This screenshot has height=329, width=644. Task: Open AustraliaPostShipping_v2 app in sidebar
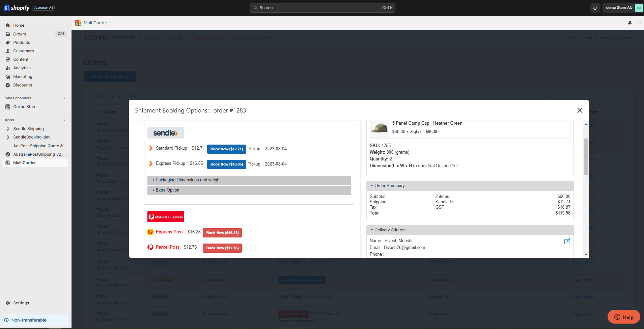(x=37, y=154)
